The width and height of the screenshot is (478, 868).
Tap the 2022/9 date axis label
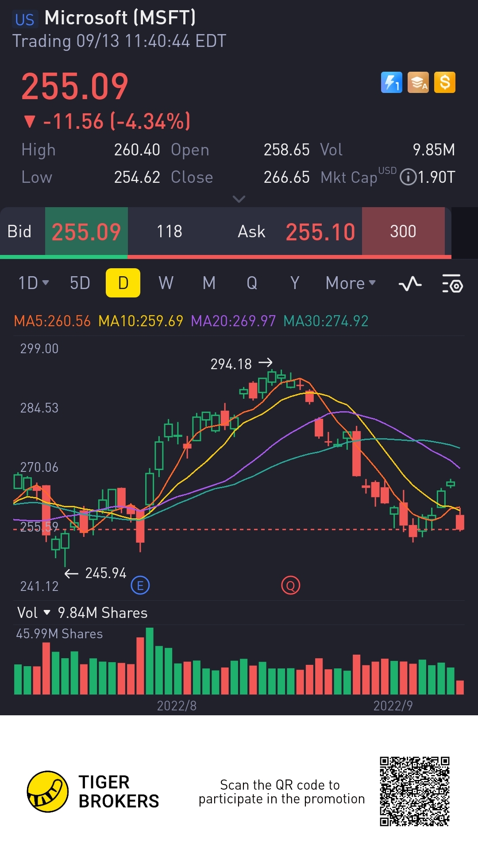393,706
